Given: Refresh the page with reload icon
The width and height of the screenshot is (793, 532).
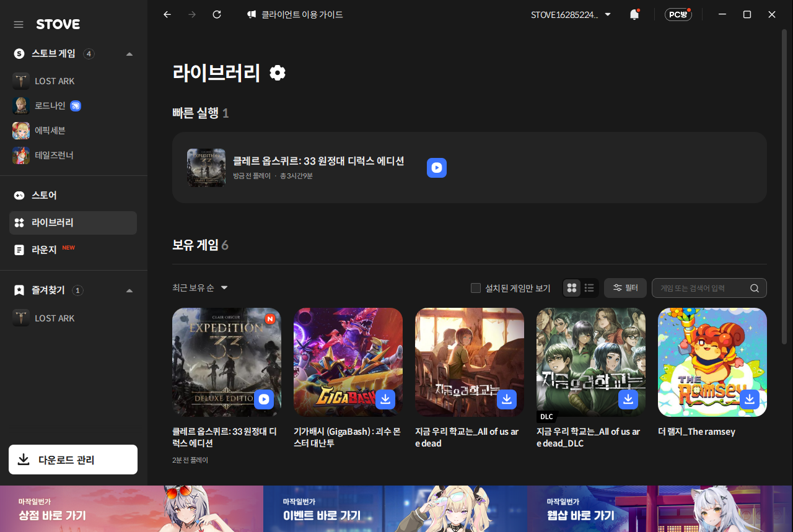Looking at the screenshot, I should 217,14.
